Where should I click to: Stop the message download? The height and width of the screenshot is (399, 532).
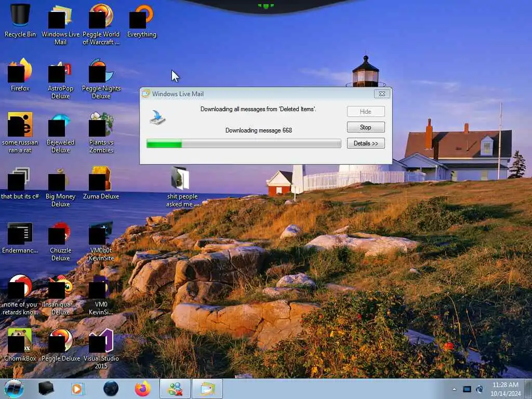pyautogui.click(x=366, y=127)
